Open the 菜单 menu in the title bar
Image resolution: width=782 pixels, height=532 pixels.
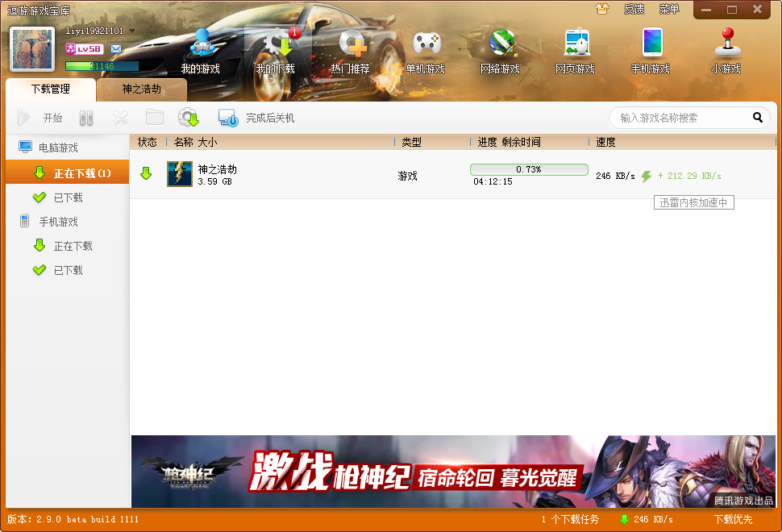pyautogui.click(x=669, y=9)
